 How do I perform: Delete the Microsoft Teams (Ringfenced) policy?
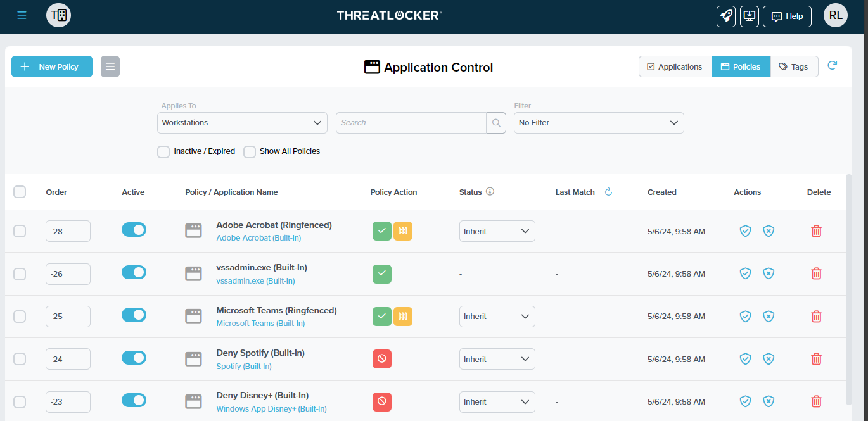click(x=817, y=316)
